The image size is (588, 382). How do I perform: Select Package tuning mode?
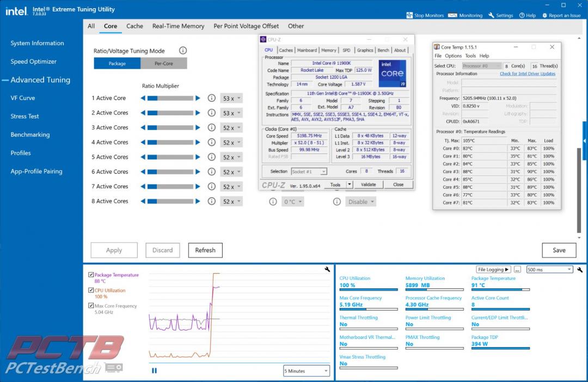coord(117,63)
